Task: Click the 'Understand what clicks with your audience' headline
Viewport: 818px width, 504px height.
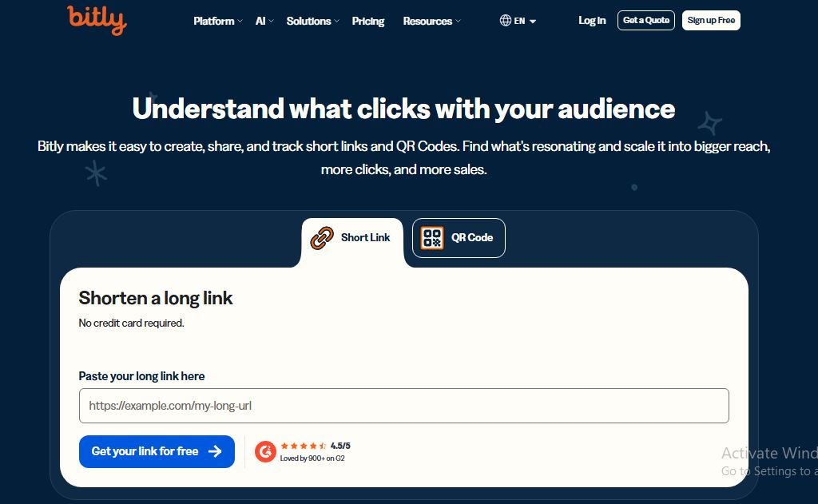Action: coord(403,109)
